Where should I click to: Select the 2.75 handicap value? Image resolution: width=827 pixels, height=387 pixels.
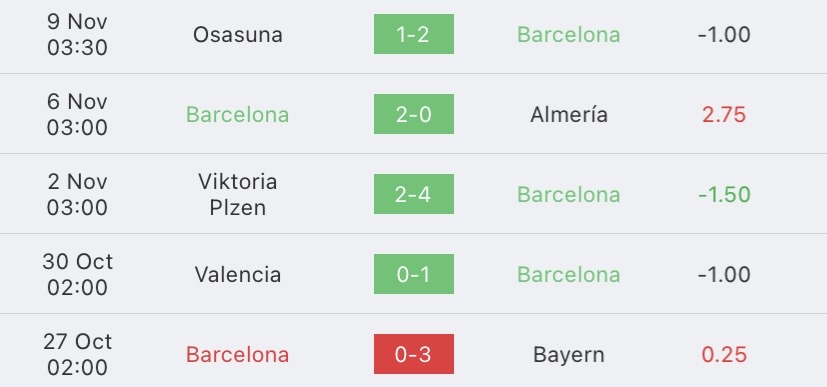[724, 115]
